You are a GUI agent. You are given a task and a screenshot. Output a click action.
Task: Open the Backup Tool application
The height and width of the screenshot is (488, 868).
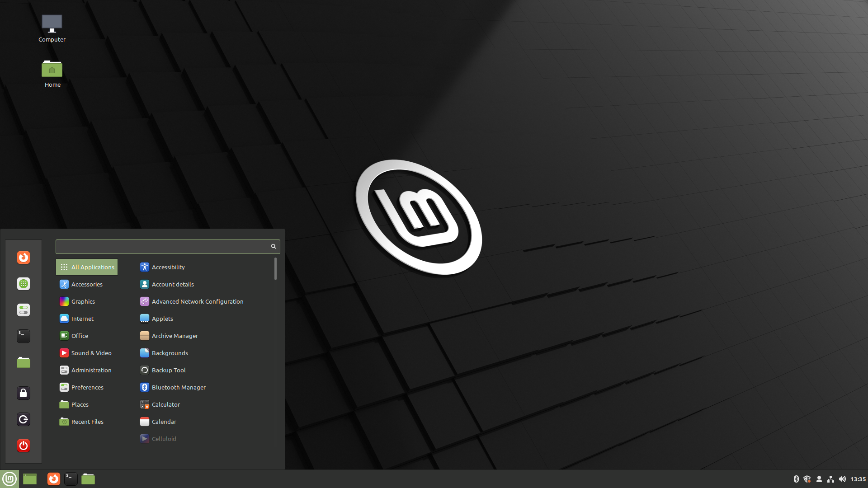click(168, 370)
